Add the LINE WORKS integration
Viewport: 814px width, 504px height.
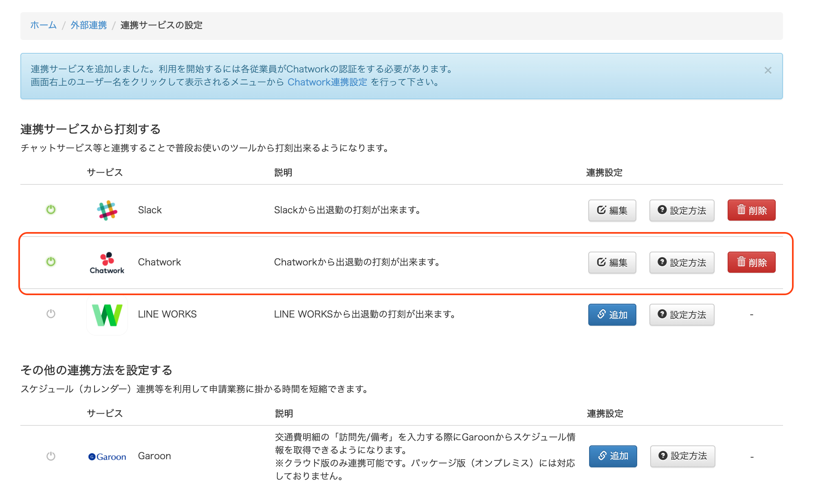pyautogui.click(x=612, y=315)
